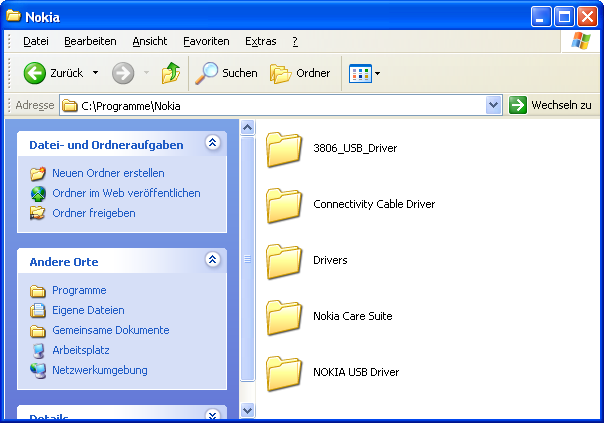Open the Suchen search tool
Screen dimensions: 604x423
227,73
